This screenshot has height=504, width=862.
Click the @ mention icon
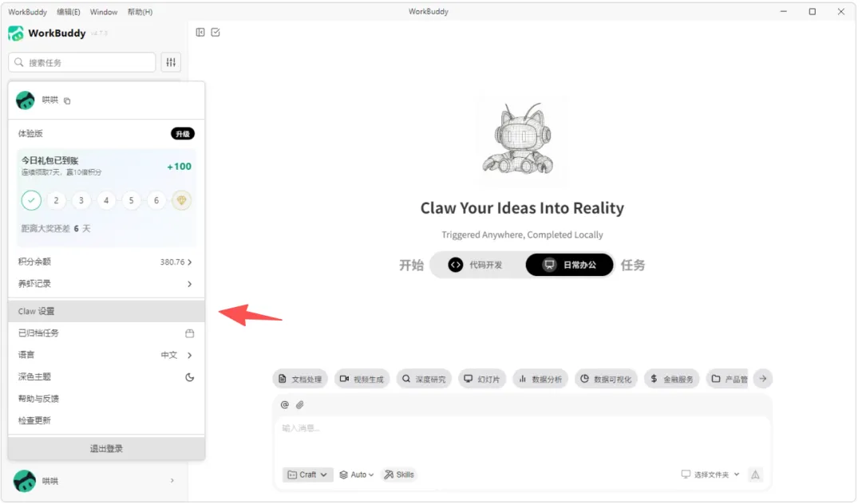285,406
